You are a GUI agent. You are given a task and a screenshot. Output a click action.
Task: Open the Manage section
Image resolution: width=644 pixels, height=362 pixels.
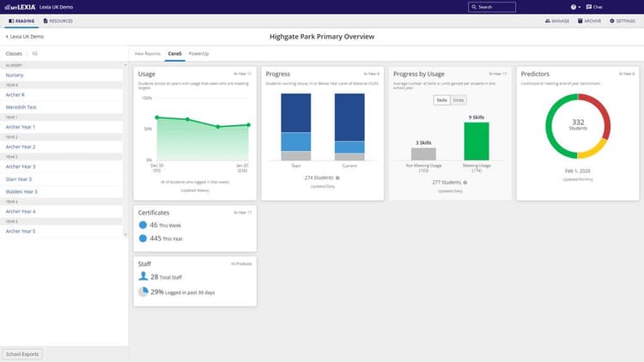[556, 20]
